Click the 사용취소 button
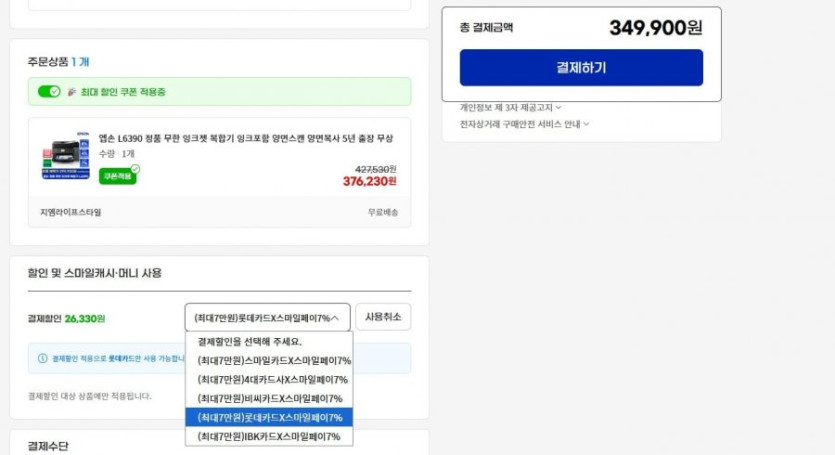The image size is (835, 455). [x=383, y=317]
